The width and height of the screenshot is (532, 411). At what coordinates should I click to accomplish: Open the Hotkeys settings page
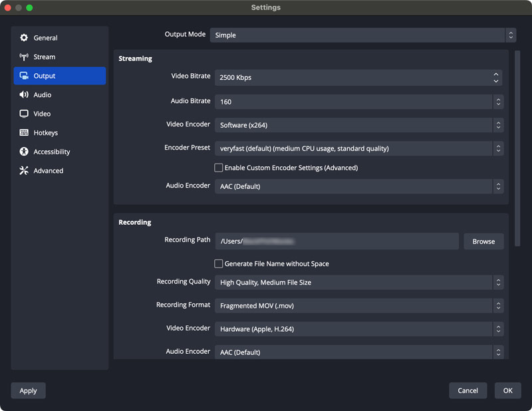tap(60, 133)
